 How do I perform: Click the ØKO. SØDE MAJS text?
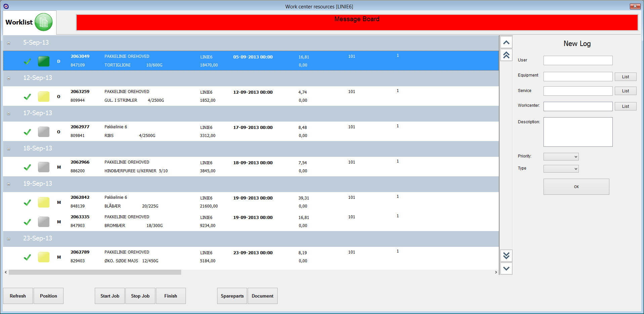pos(121,261)
